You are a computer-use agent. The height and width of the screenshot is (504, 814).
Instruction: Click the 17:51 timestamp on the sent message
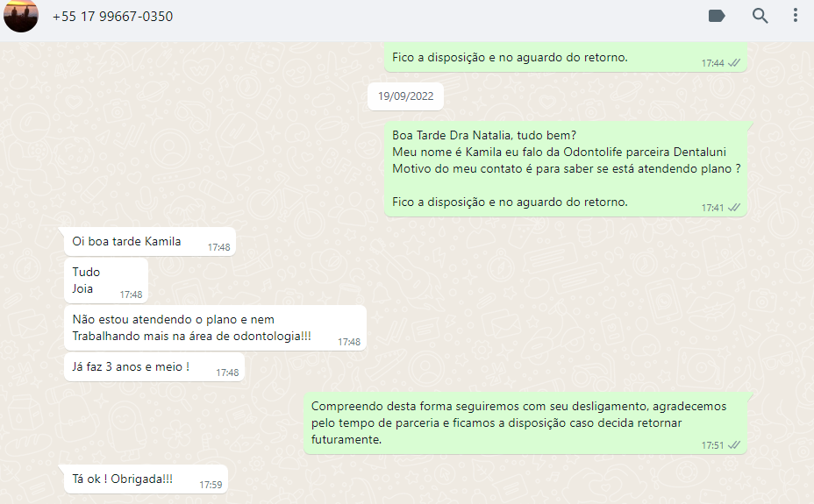(x=712, y=445)
